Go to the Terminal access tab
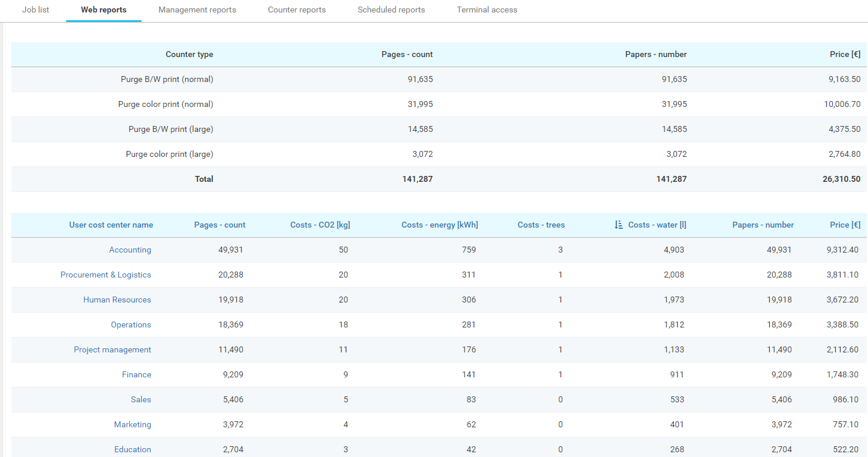 487,10
